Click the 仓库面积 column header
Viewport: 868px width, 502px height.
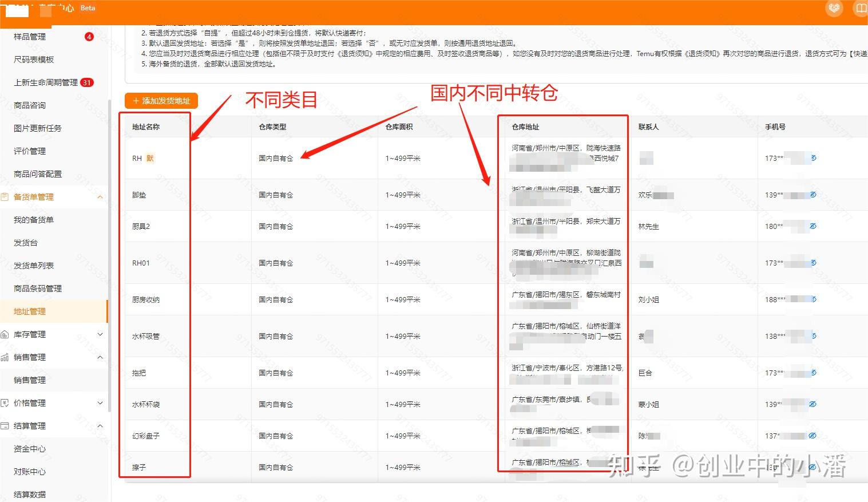[399, 127]
